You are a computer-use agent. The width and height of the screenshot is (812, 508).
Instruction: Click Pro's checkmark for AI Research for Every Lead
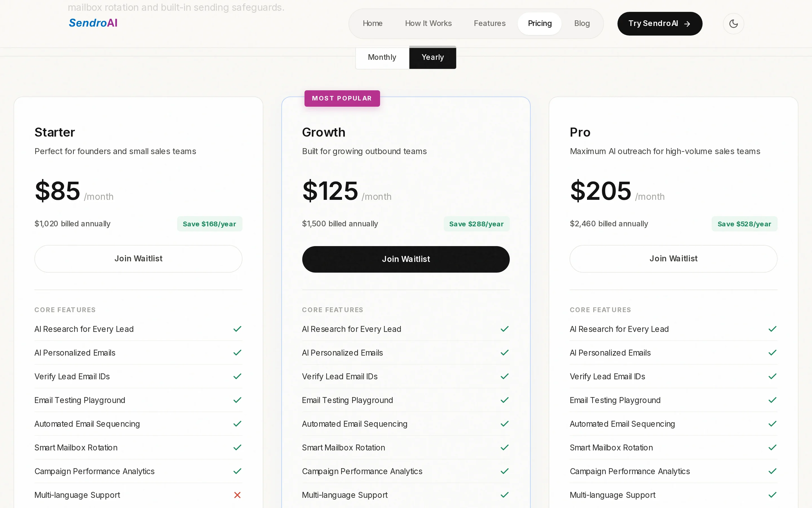point(773,329)
